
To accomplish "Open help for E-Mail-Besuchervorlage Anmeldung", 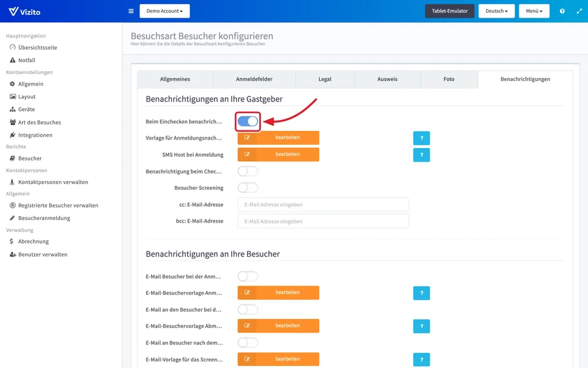I will pyautogui.click(x=421, y=293).
